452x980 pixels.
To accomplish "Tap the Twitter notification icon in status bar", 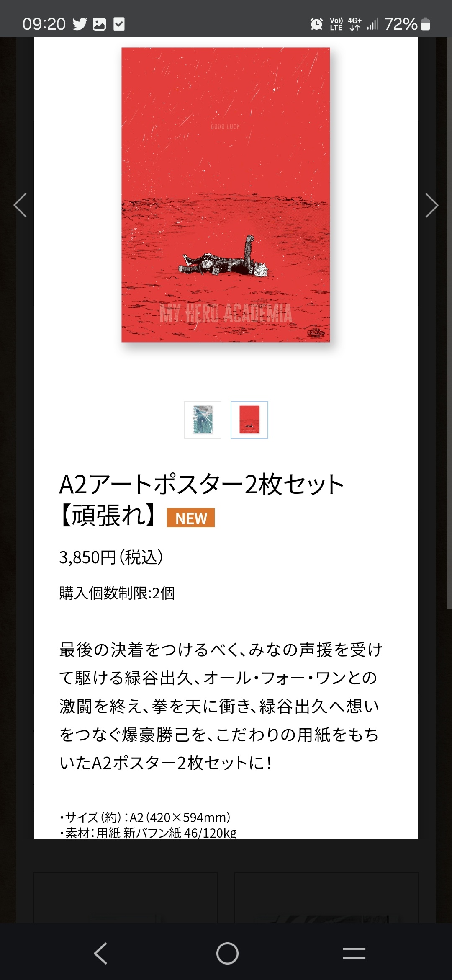I will [x=80, y=24].
